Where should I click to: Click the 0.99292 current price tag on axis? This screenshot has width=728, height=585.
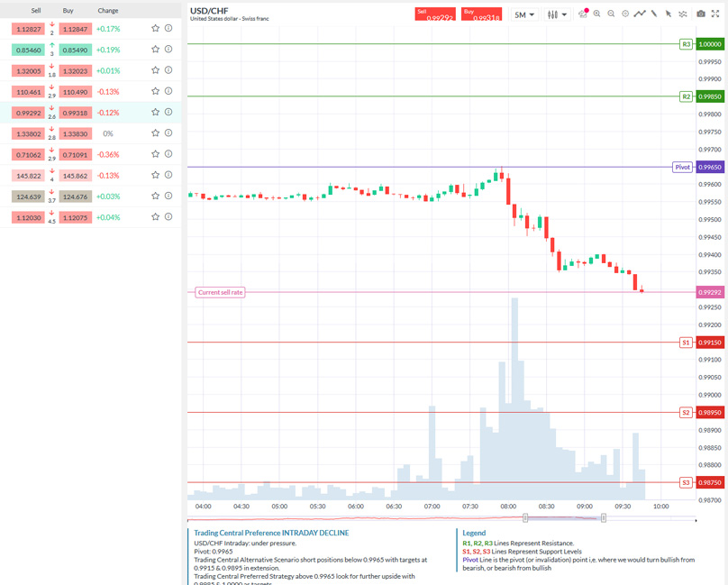[x=710, y=292]
